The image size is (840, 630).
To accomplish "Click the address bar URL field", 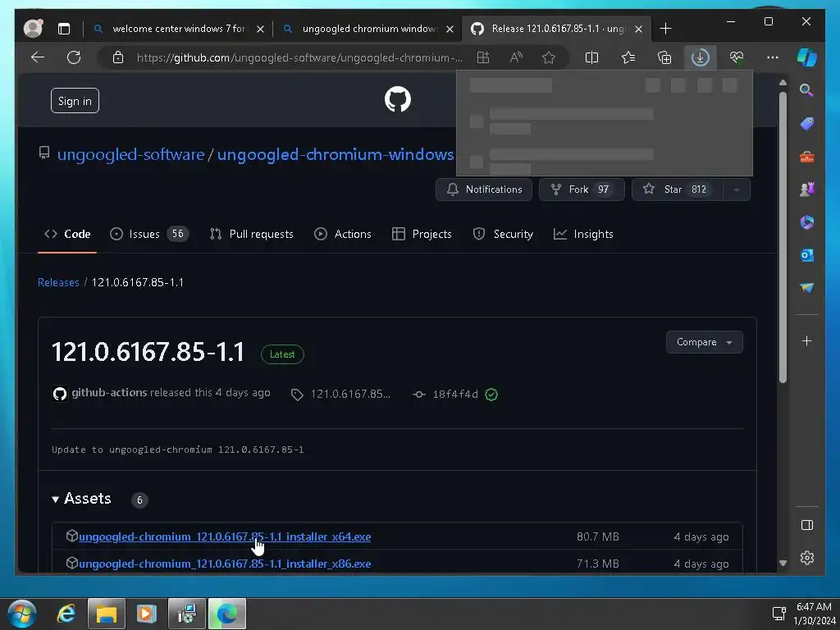I will [x=299, y=58].
